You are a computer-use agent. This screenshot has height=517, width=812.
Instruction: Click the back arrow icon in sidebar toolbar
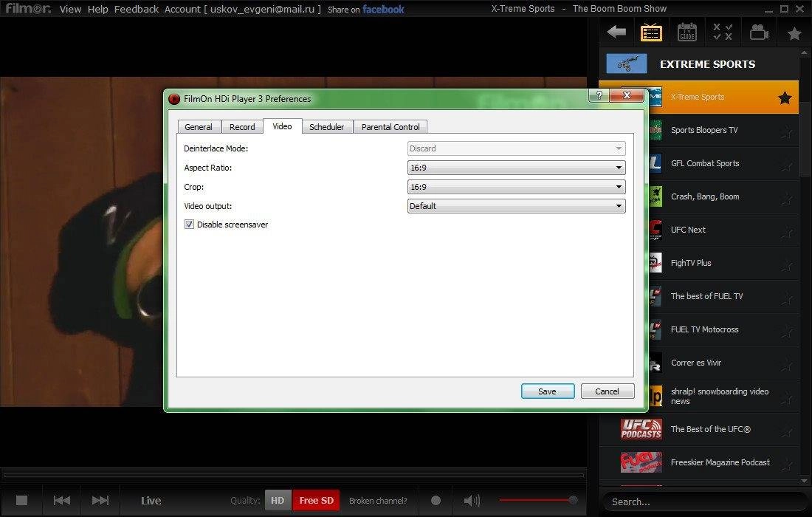click(616, 32)
